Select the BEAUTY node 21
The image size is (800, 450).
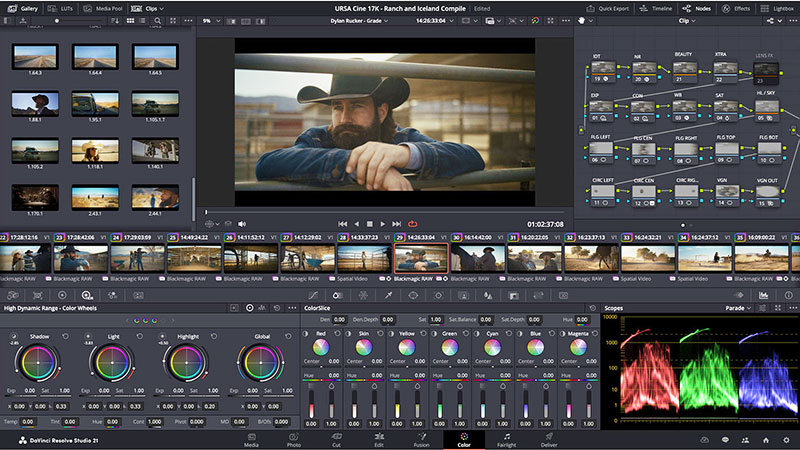(685, 71)
